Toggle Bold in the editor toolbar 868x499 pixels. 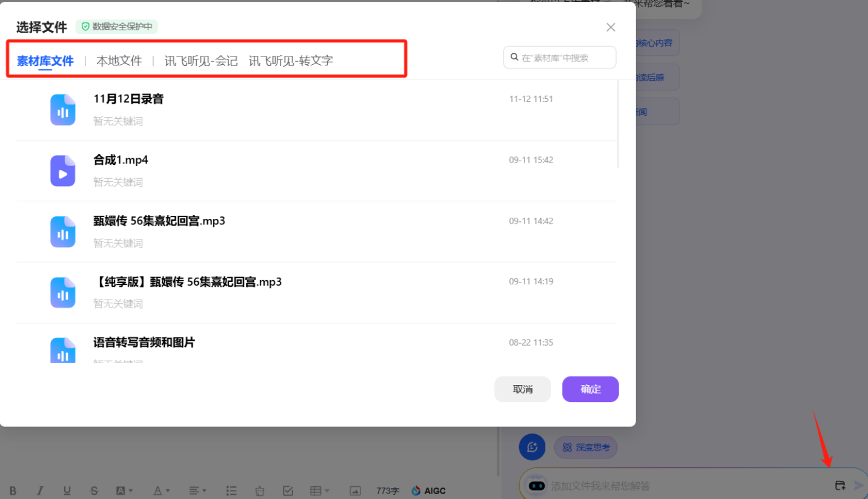(13, 491)
